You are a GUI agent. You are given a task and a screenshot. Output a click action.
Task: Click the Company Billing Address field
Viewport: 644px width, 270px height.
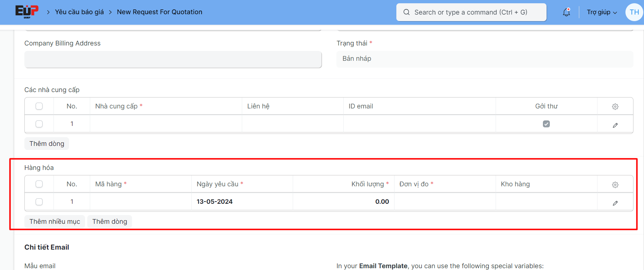[x=173, y=59]
